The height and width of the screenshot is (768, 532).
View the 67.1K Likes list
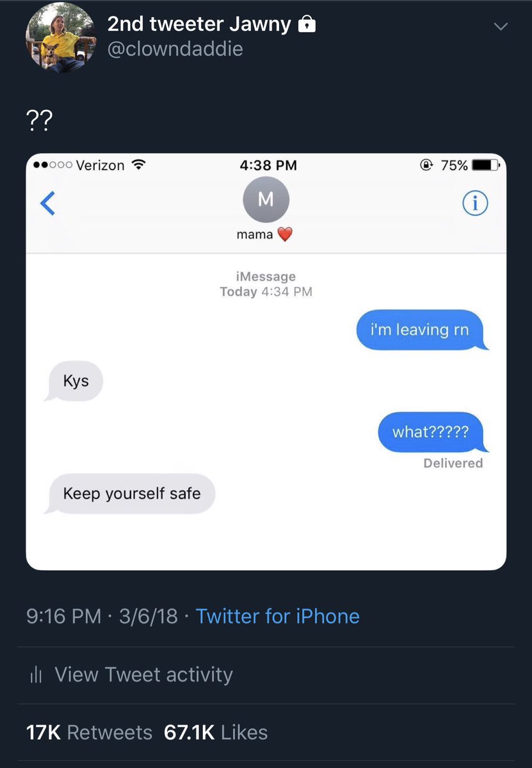pos(216,733)
